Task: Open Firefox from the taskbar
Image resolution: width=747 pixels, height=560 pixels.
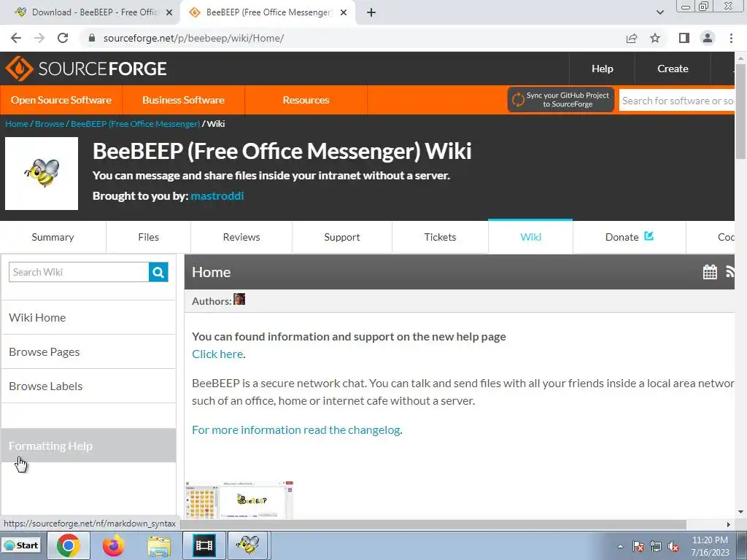Action: click(113, 545)
